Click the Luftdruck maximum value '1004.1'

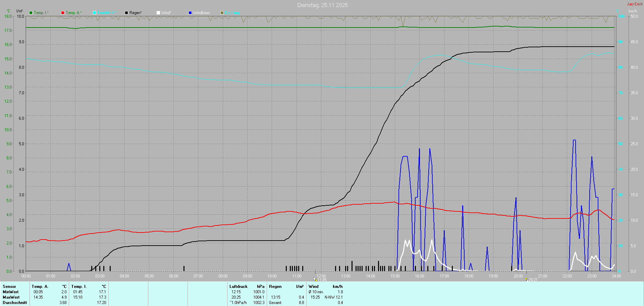259,297
